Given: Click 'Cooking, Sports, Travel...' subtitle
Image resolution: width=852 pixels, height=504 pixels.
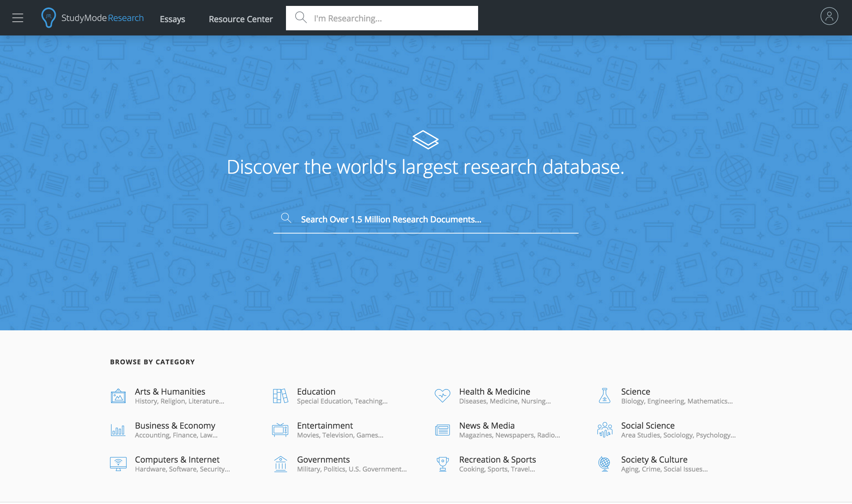Looking at the screenshot, I should 497,469.
